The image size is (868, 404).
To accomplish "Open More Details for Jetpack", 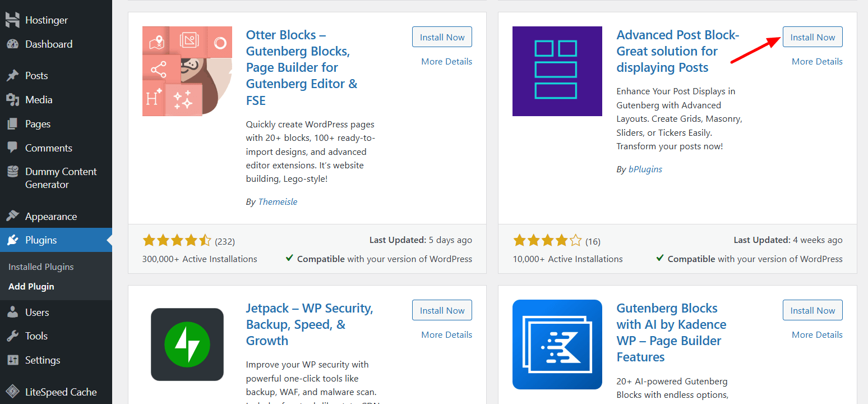I will coord(446,334).
